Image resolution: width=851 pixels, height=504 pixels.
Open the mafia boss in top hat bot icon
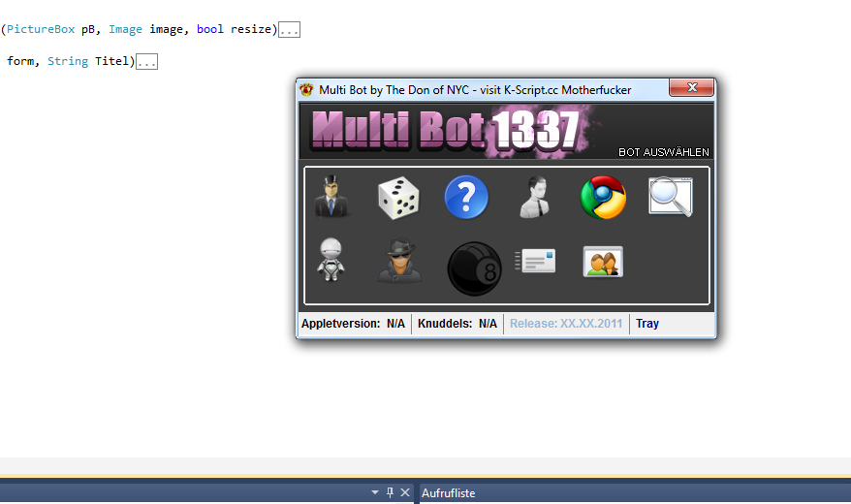[x=331, y=197]
